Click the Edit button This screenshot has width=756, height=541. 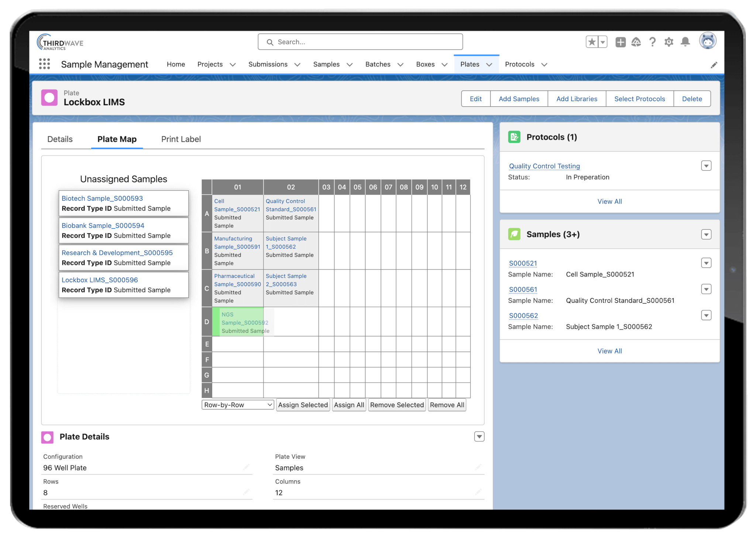(475, 99)
